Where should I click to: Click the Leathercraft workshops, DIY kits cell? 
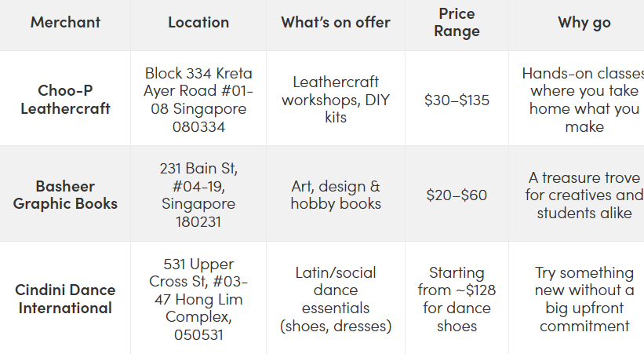(336, 100)
